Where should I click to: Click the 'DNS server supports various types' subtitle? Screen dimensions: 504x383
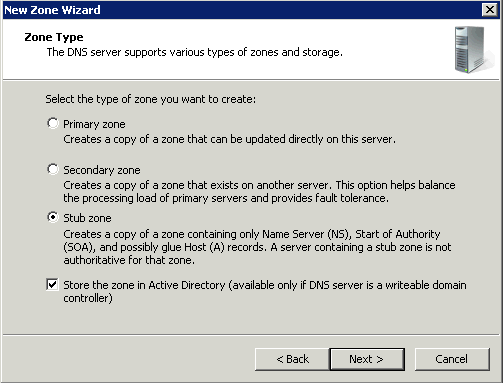pyautogui.click(x=195, y=52)
